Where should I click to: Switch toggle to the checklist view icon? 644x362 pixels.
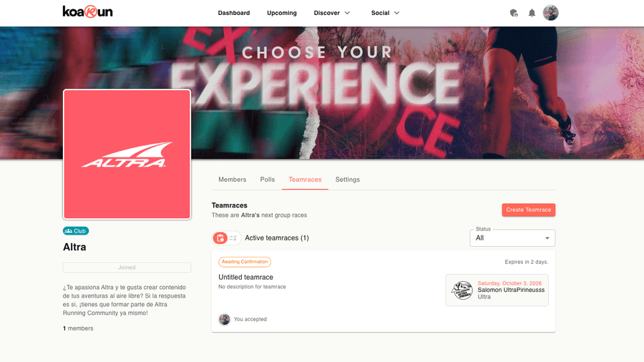click(233, 238)
